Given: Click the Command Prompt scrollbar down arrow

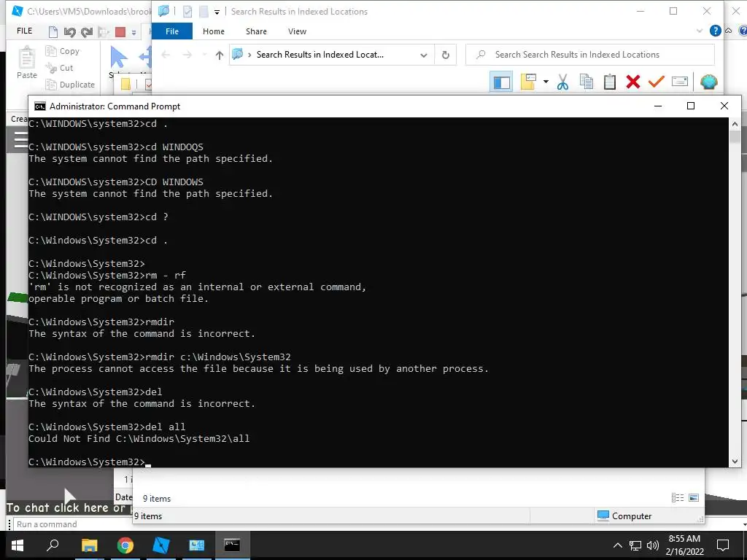Looking at the screenshot, I should click(x=734, y=461).
